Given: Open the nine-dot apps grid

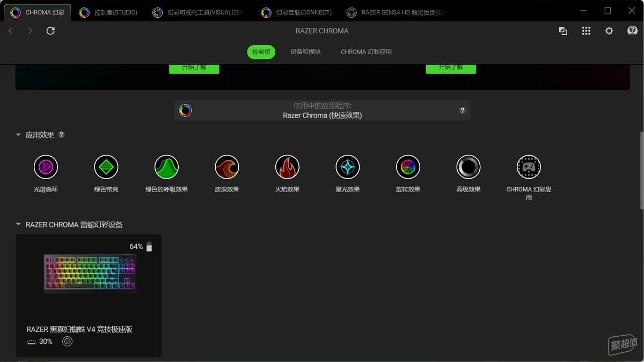Looking at the screenshot, I should (x=586, y=31).
